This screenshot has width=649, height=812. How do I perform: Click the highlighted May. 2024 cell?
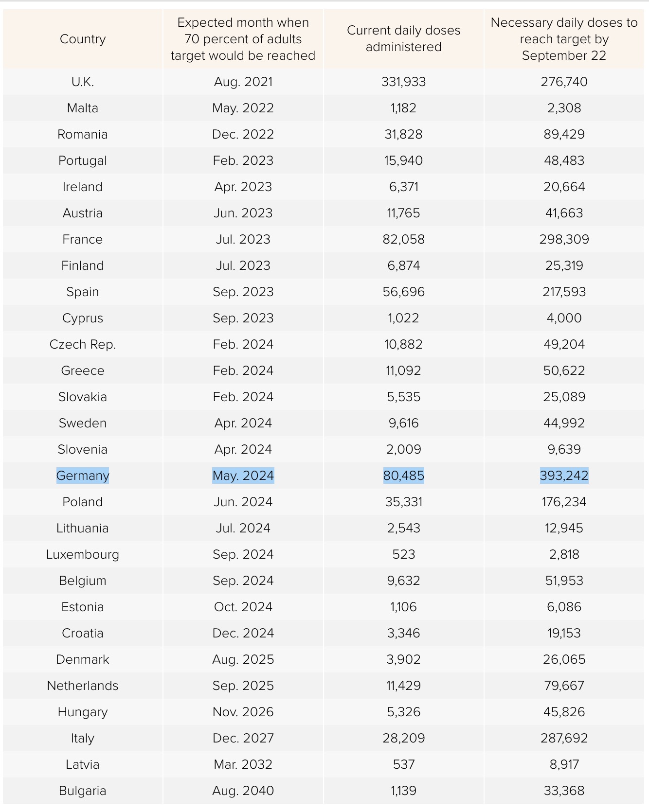243,476
